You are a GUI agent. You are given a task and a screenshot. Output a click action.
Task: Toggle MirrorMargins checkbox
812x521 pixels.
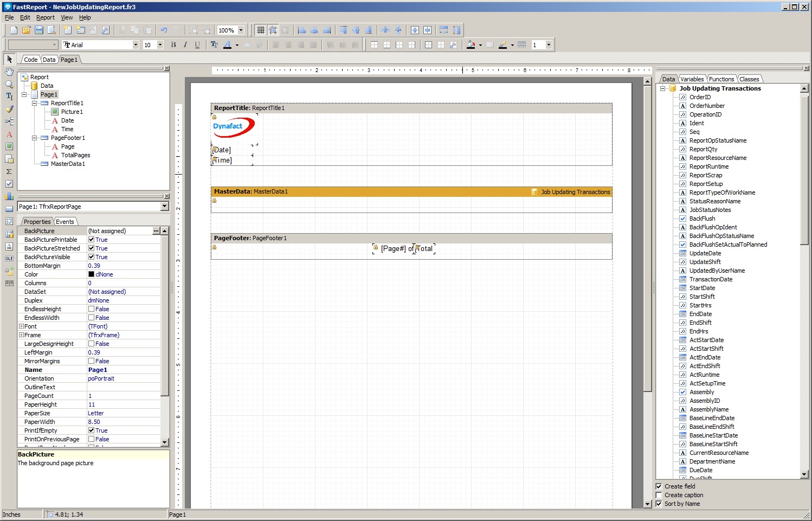pyautogui.click(x=92, y=361)
